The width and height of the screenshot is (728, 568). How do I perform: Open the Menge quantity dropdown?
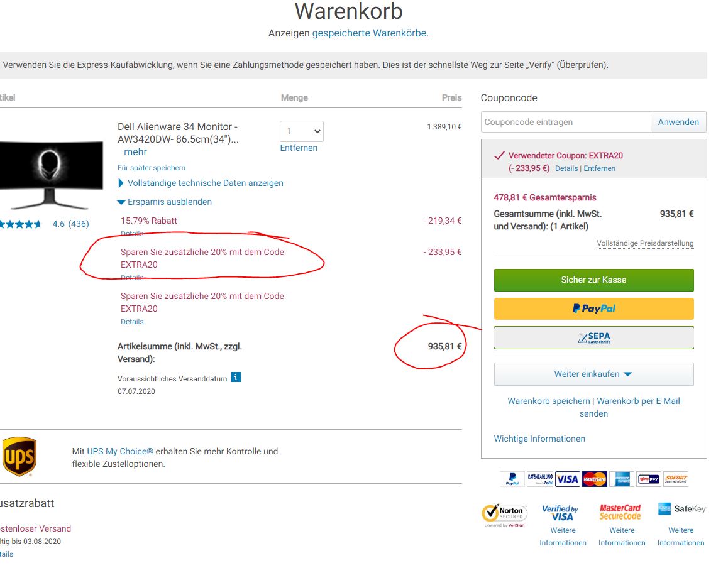(x=302, y=131)
